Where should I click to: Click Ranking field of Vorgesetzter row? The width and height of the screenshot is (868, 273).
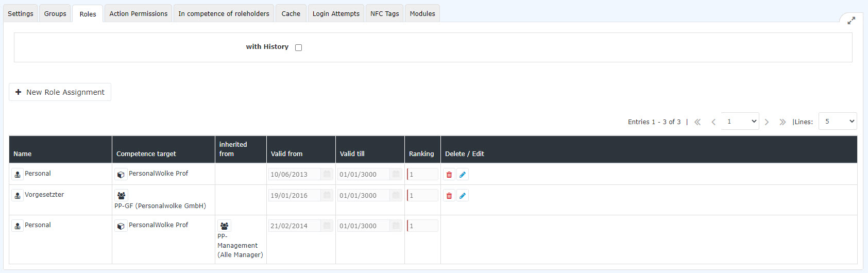pyautogui.click(x=422, y=195)
